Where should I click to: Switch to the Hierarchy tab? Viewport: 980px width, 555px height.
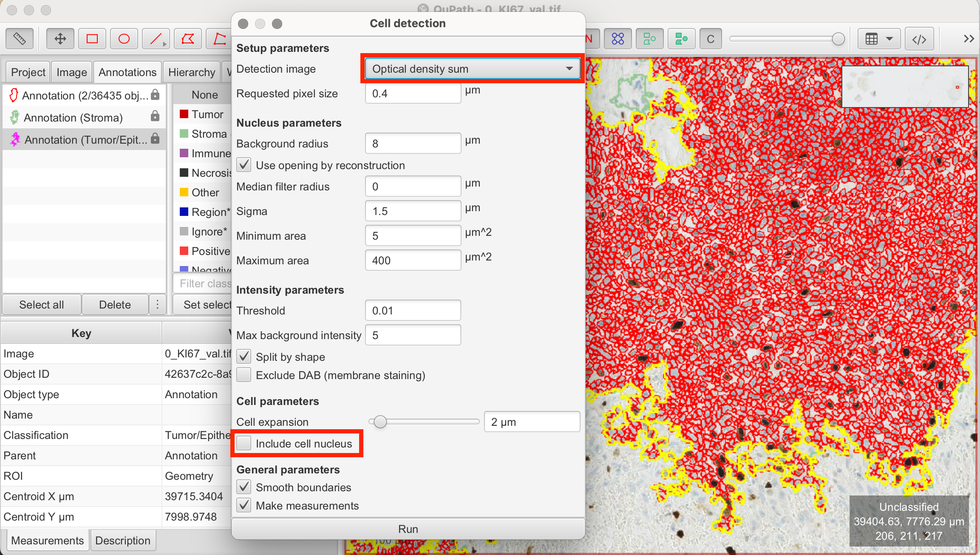click(191, 72)
